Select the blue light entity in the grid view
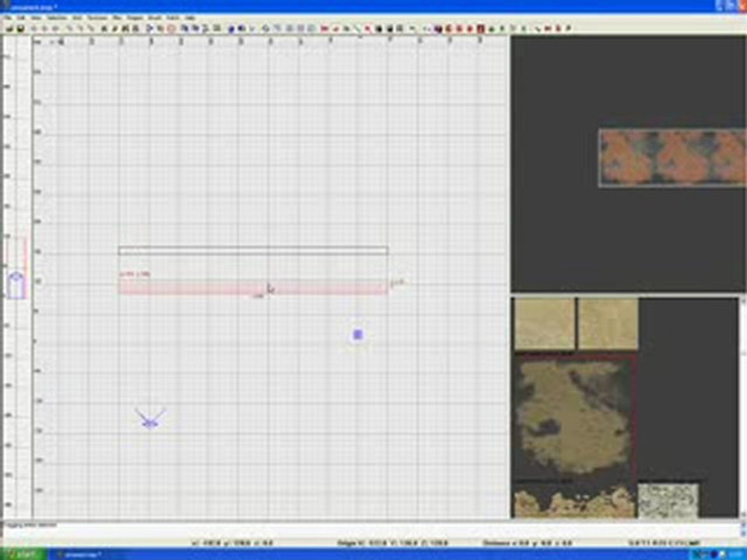The width and height of the screenshot is (747, 560). [x=358, y=334]
